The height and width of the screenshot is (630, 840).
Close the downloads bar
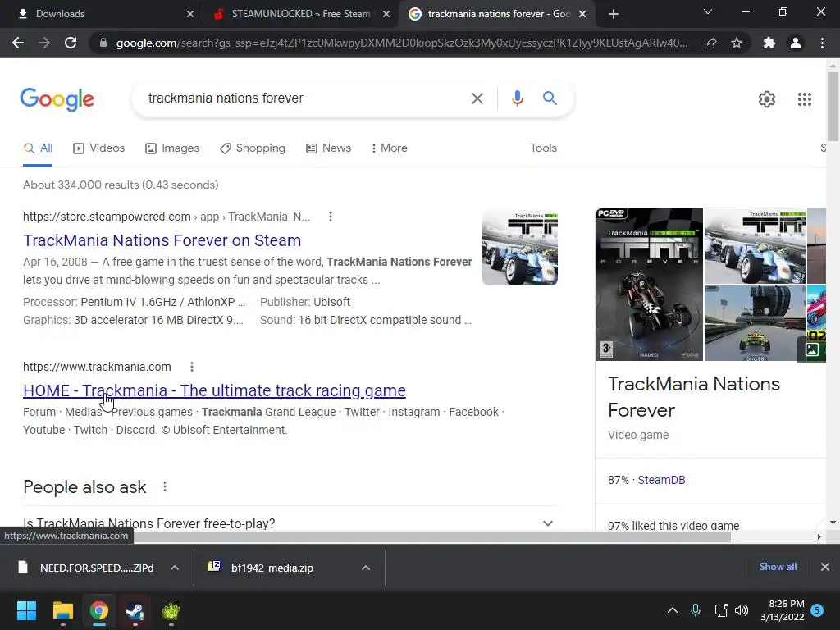[x=825, y=566]
